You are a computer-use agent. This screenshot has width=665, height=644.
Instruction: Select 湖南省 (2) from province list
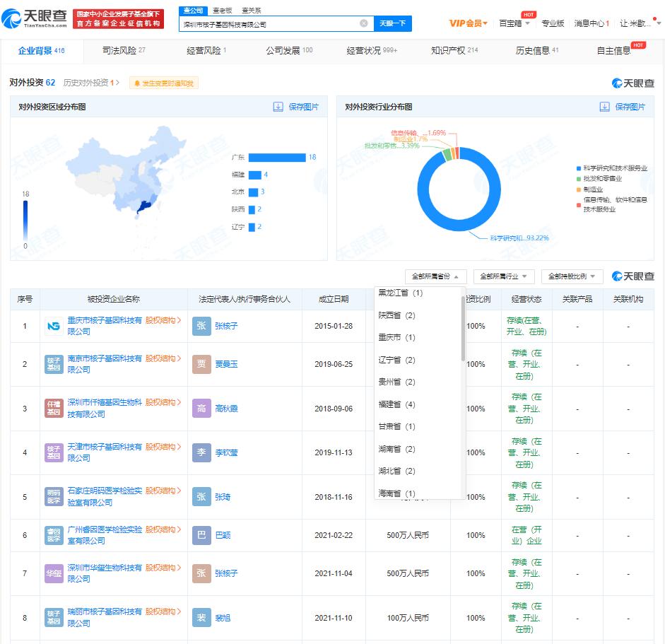click(396, 449)
